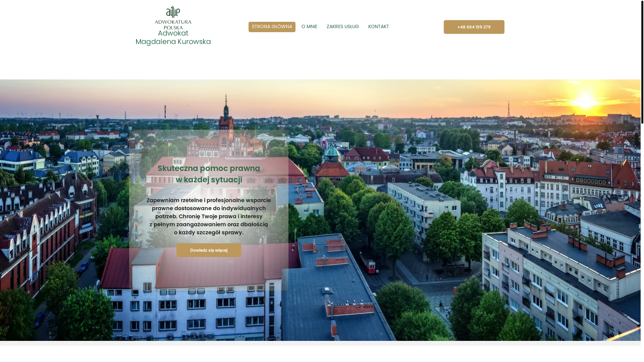Viewport: 644px width, 362px height.
Task: Click the page vertical scrollbar thumb
Action: 642,62
